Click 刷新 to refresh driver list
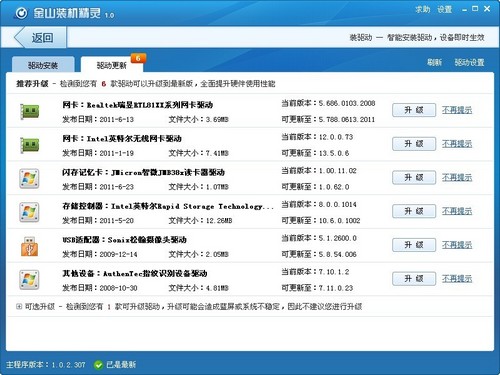 (x=434, y=62)
